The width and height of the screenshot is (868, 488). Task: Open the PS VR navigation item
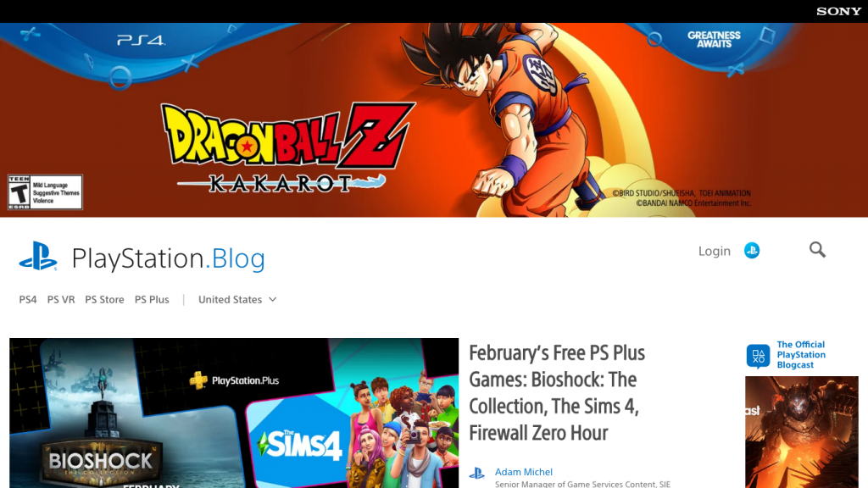tap(61, 299)
